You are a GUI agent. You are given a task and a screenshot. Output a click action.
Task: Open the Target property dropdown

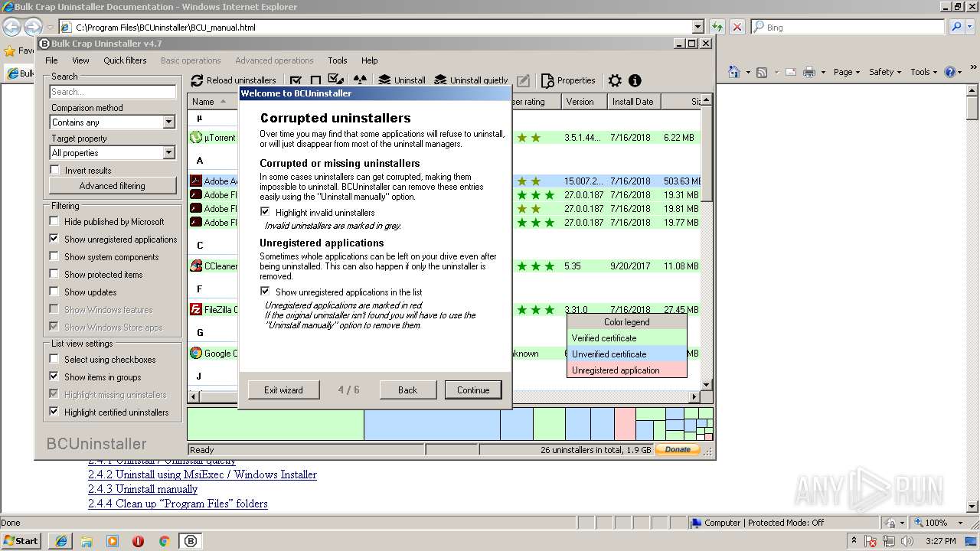click(x=169, y=153)
